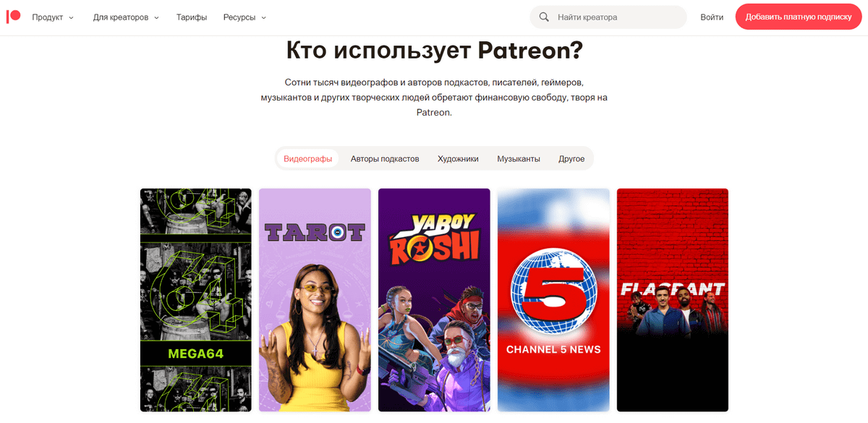
Task: Open the Channel 5 News card
Action: tap(553, 300)
